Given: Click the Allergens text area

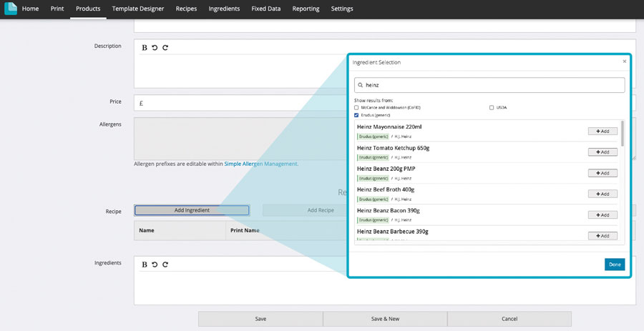Looking at the screenshot, I should click(240, 139).
